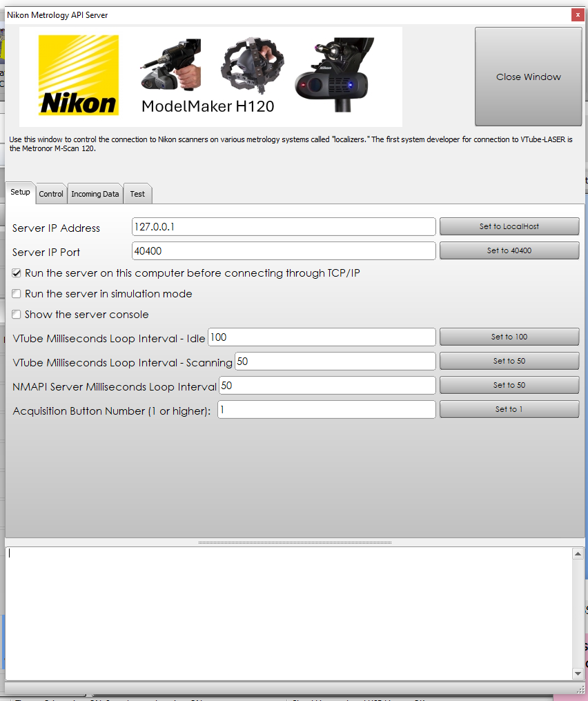This screenshot has width=588, height=701.
Task: Click the handheld scanner photo in banner
Action: click(x=171, y=65)
